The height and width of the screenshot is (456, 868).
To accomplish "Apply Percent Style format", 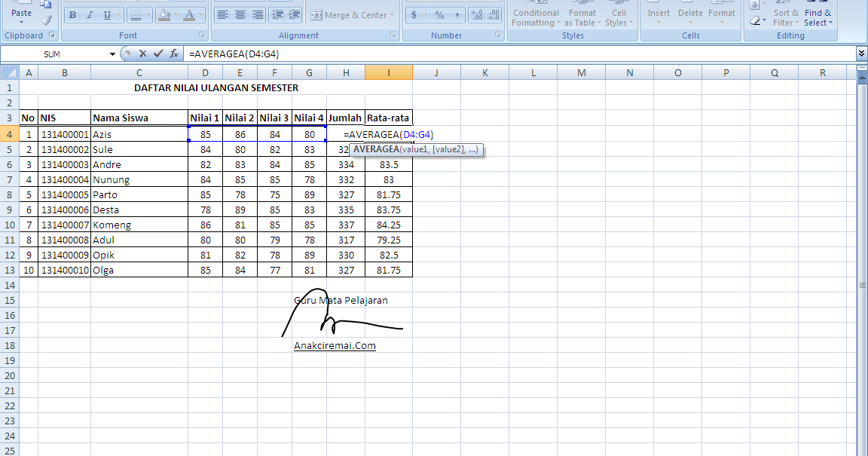I will 439,15.
